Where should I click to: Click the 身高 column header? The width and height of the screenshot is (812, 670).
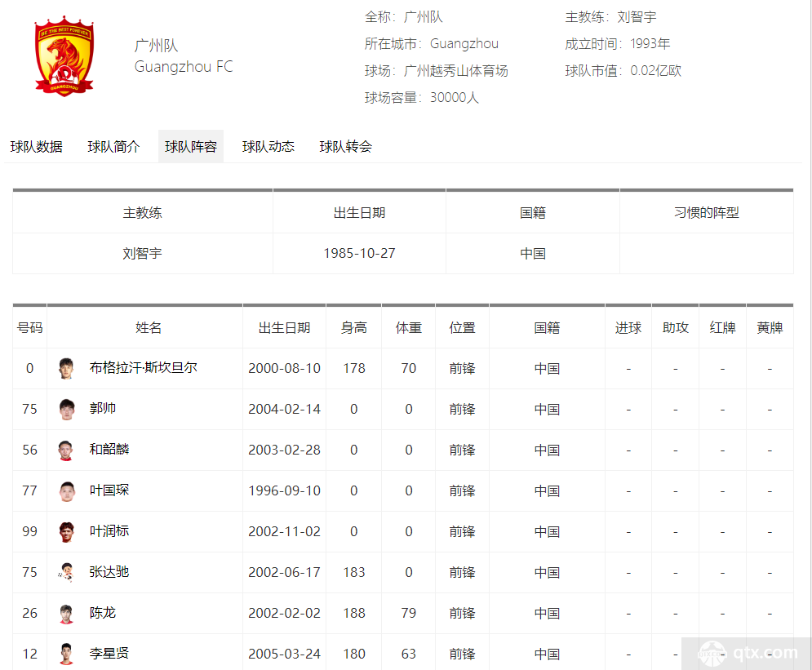pos(353,328)
